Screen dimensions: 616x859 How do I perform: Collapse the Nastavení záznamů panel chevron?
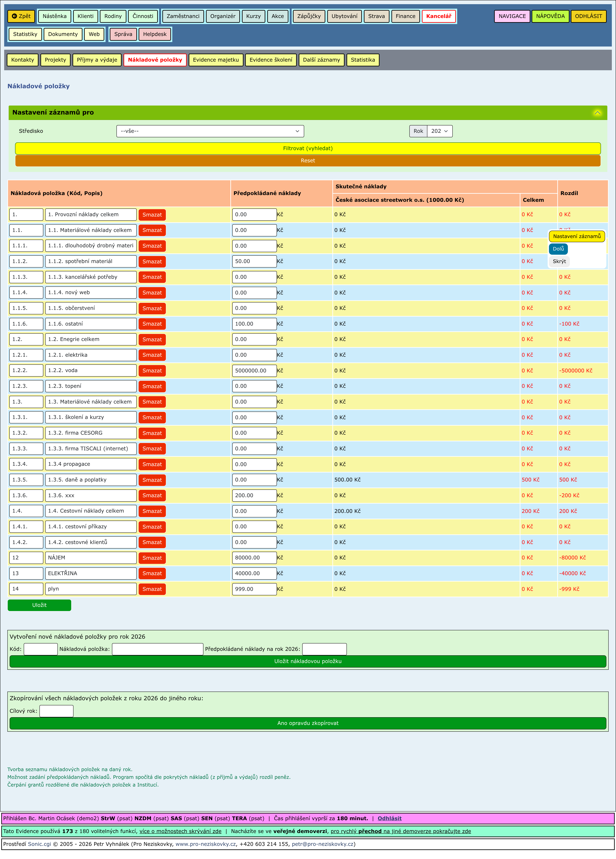coord(597,113)
